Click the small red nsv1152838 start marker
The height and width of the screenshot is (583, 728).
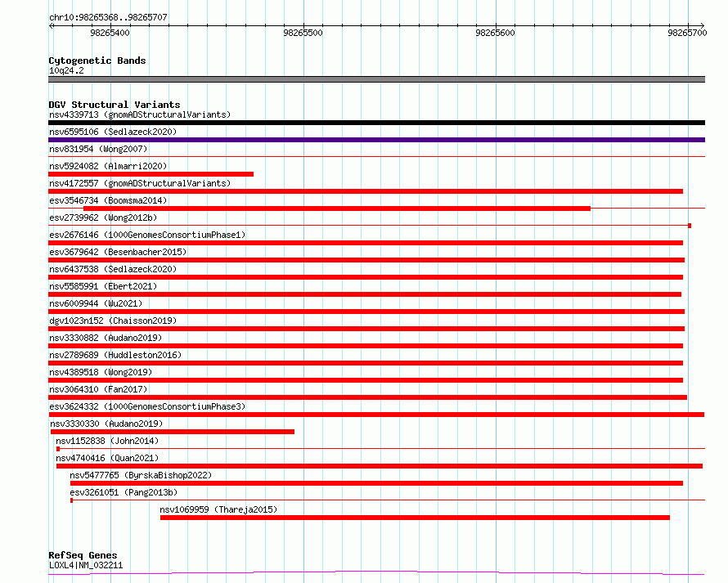tap(58, 449)
